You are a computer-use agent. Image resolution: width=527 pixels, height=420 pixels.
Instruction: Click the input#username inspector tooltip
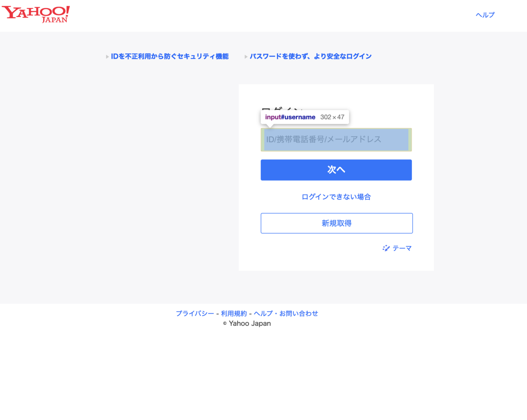tap(305, 117)
